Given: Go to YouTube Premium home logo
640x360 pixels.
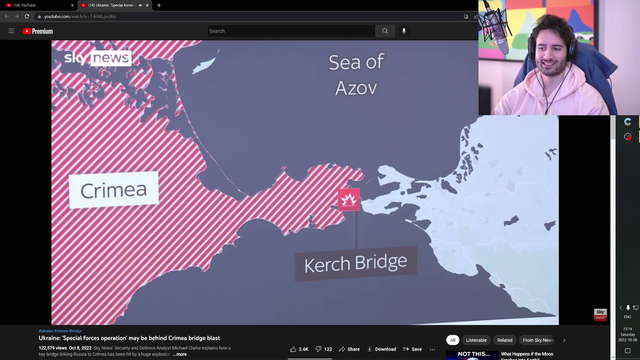Looking at the screenshot, I should tap(38, 31).
